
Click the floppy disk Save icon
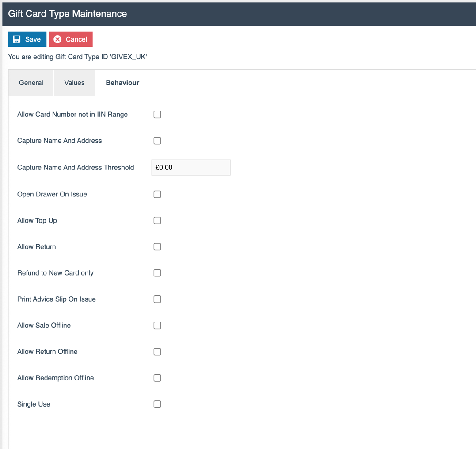[x=17, y=39]
